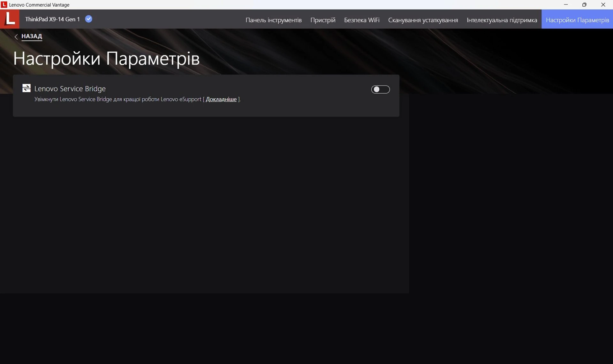Switch to the Пристрій tab
This screenshot has height=364, width=613.
coord(323,20)
